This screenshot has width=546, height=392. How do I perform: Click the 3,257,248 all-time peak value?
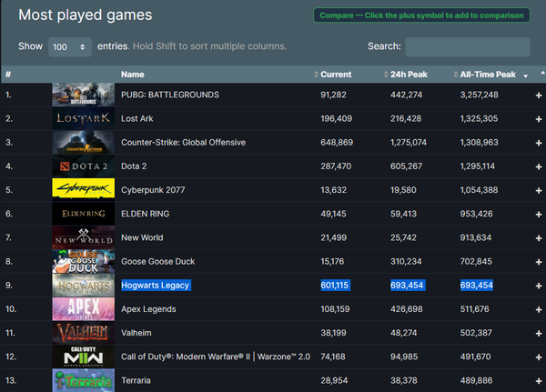[x=480, y=95]
